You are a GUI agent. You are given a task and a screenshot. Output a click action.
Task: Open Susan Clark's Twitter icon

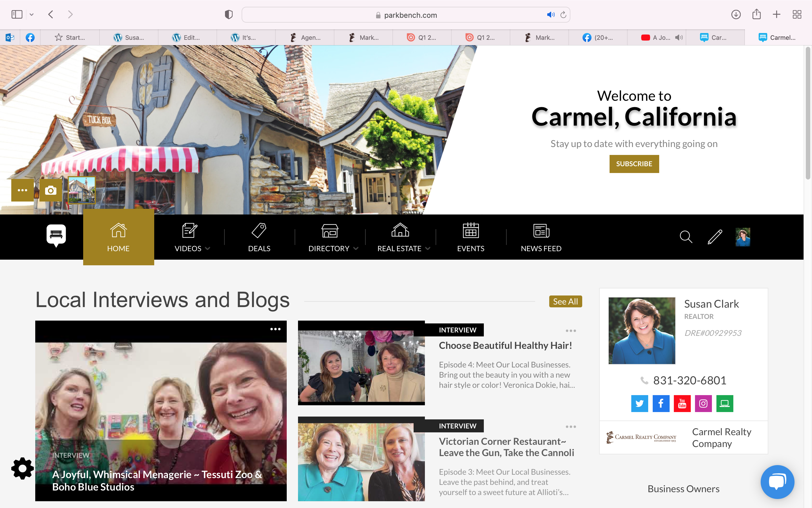coord(639,403)
